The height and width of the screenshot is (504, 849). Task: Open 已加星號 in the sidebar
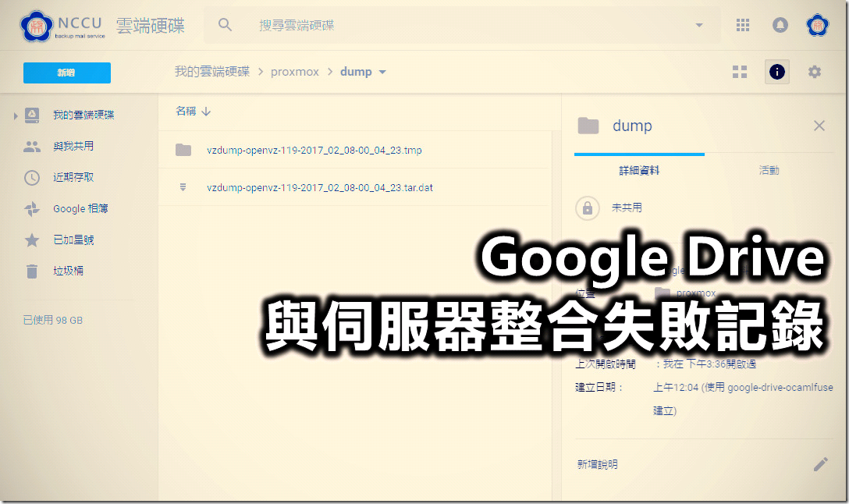click(73, 240)
